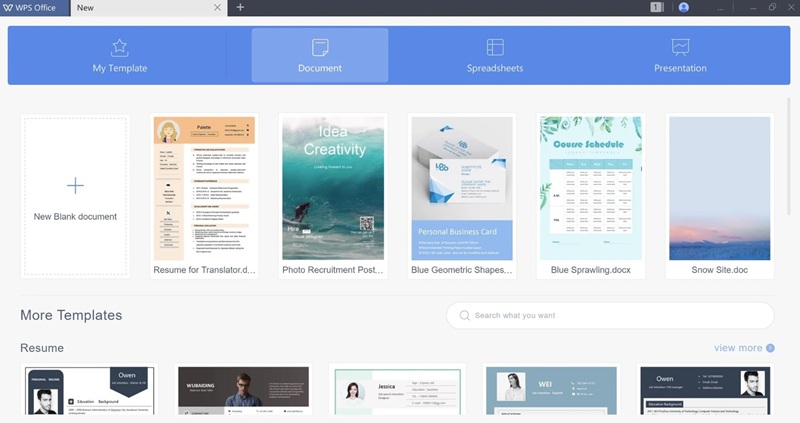
Task: Switch to the New tab
Action: click(148, 8)
